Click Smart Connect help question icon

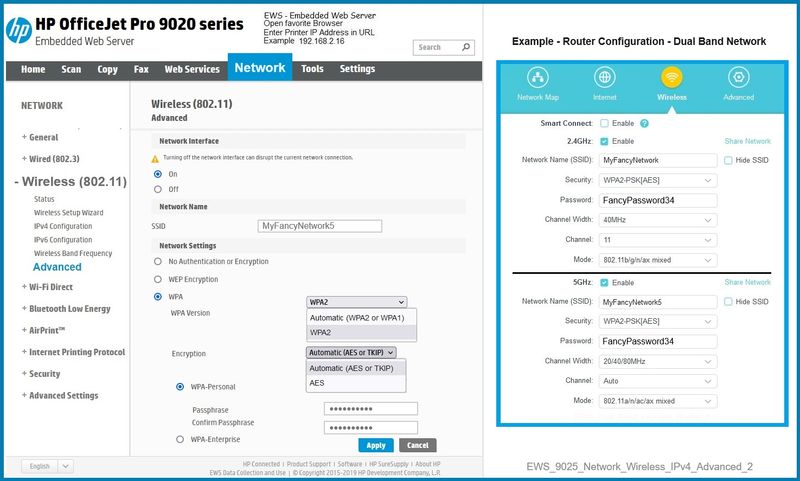pos(644,123)
